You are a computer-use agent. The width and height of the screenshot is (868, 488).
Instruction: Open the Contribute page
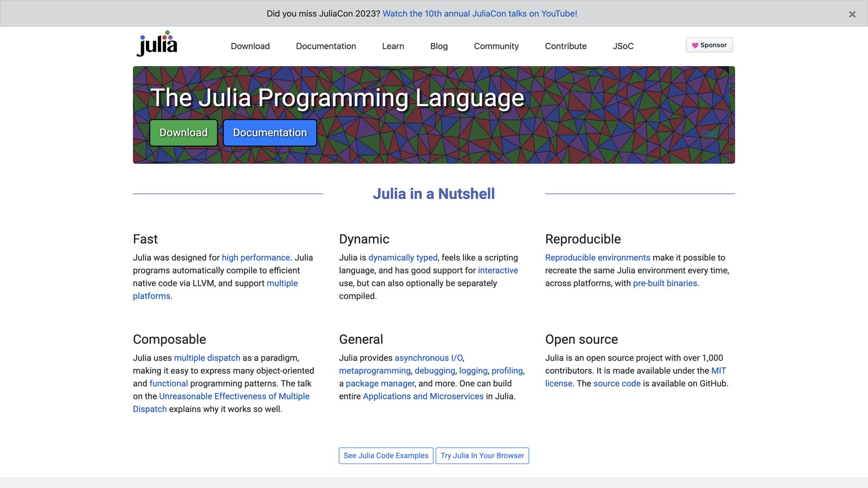[566, 46]
